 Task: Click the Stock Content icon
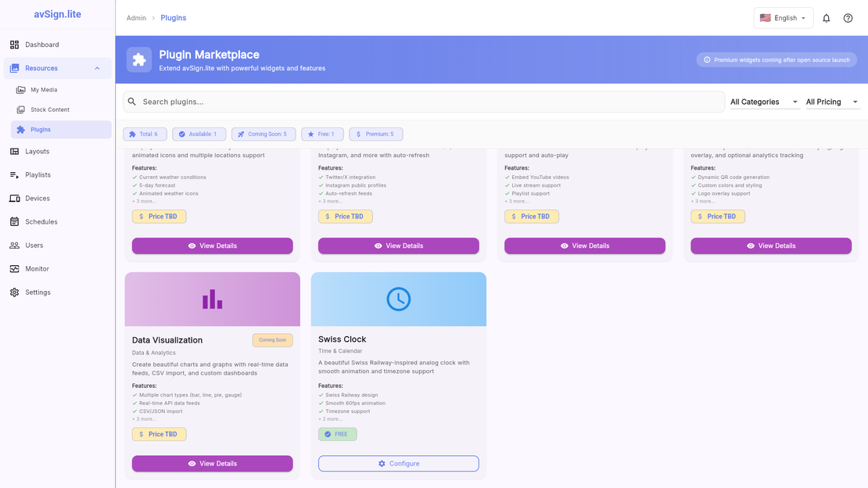click(20, 109)
